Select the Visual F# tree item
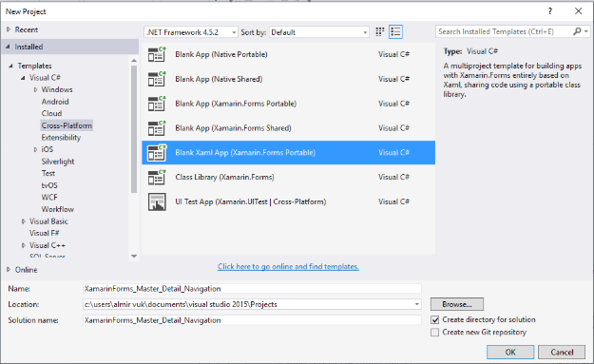Image resolution: width=594 pixels, height=364 pixels. pyautogui.click(x=45, y=233)
